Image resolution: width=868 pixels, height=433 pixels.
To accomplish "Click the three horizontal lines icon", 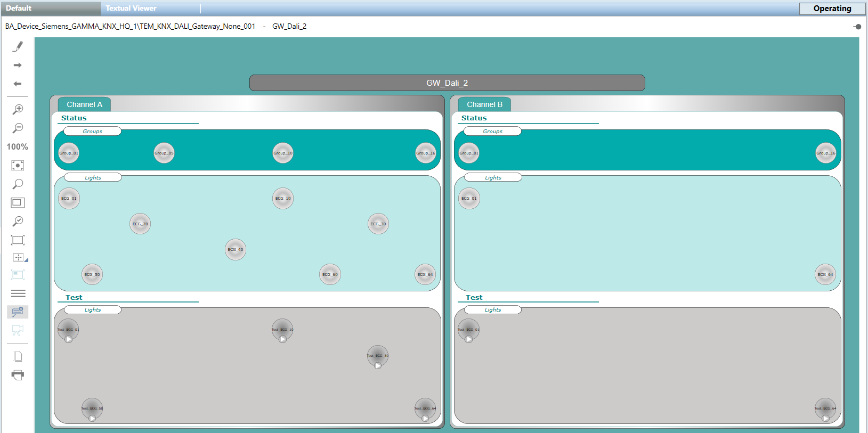I will (18, 293).
